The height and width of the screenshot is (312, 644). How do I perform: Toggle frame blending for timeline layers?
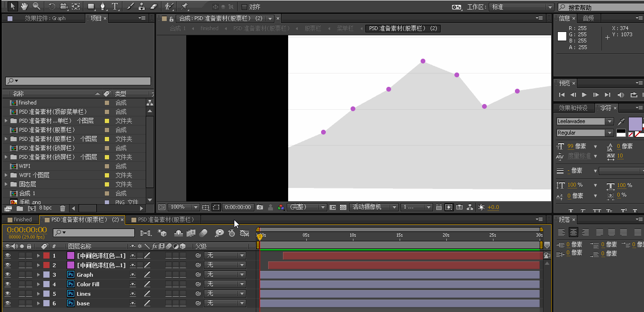point(191,233)
